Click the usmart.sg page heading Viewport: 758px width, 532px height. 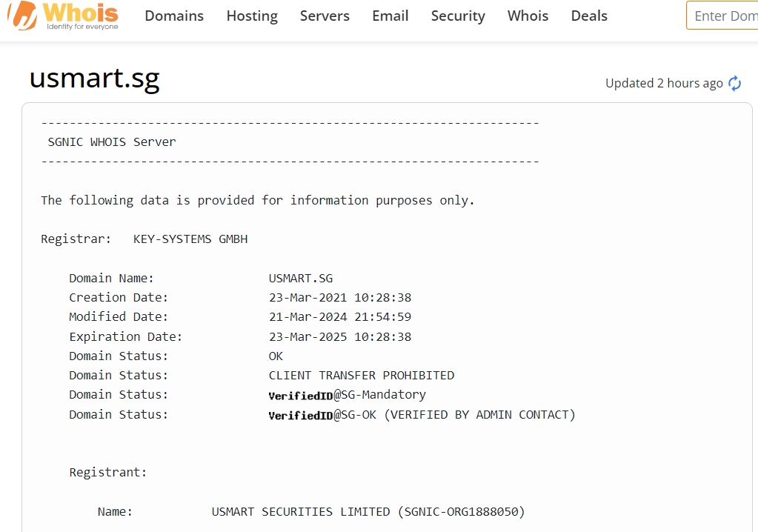pos(94,78)
